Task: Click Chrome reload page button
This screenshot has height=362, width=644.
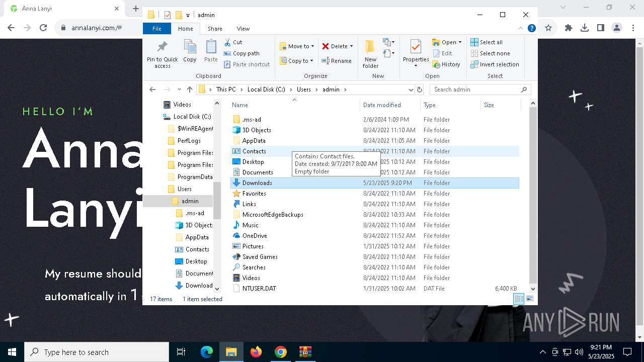Action: [x=43, y=28]
